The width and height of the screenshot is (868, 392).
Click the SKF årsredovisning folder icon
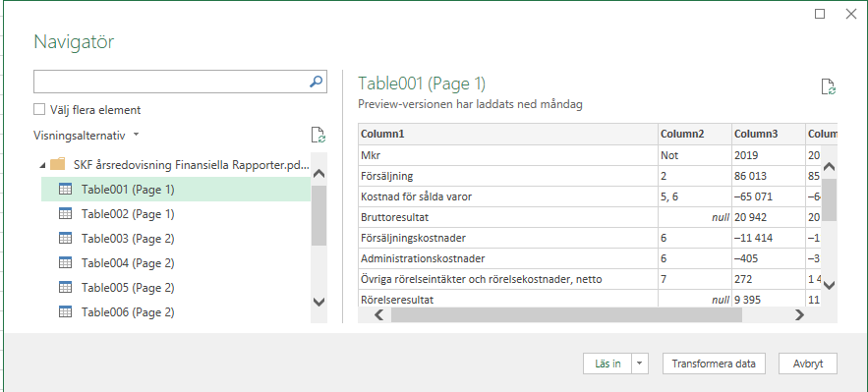58,164
